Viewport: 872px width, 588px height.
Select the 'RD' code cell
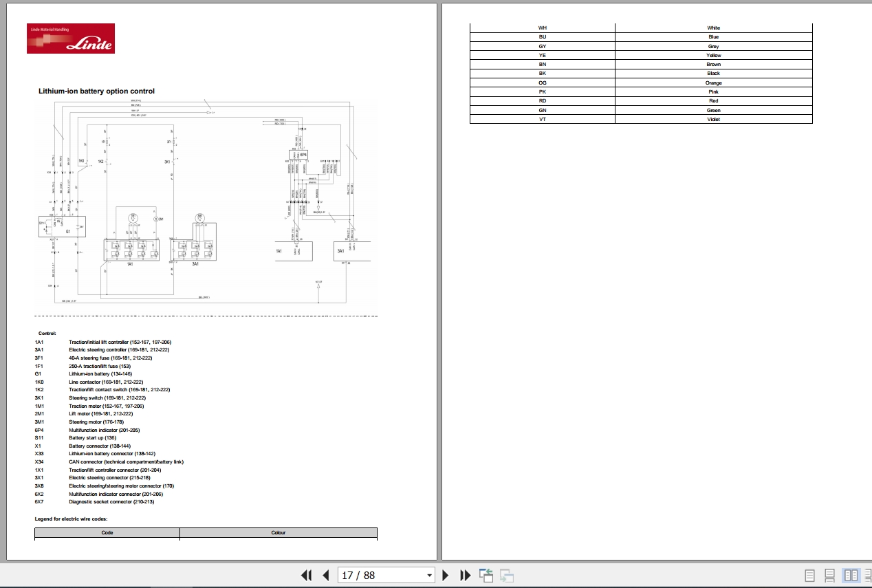coord(543,101)
